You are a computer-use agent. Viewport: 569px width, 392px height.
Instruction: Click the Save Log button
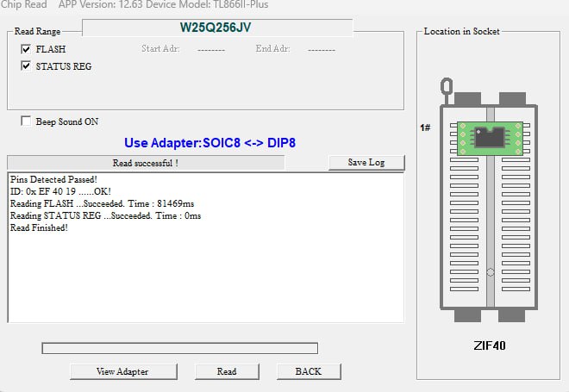pyautogui.click(x=366, y=163)
